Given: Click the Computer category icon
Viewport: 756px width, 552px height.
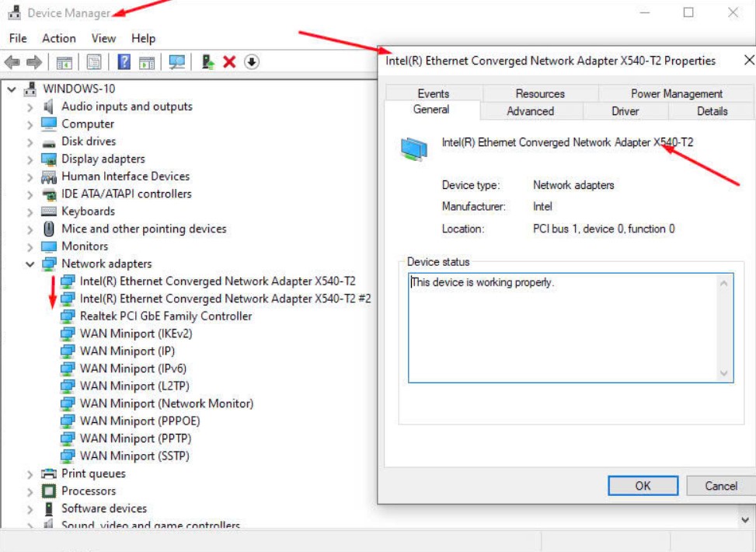Looking at the screenshot, I should 49,124.
